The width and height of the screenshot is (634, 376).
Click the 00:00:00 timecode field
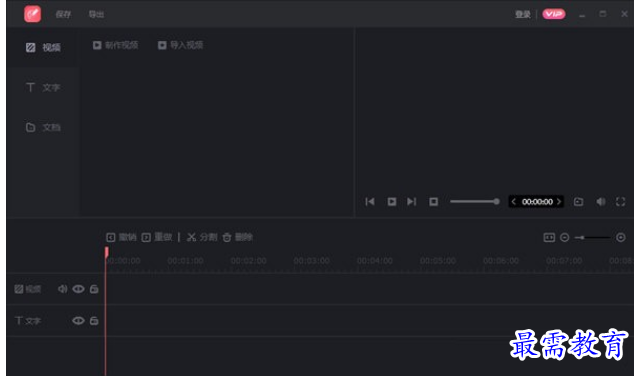click(x=537, y=201)
